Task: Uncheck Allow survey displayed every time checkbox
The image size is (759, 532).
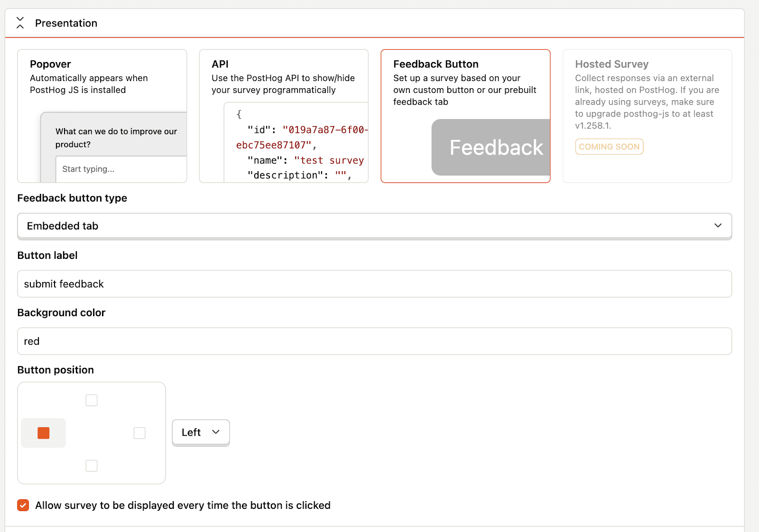Action: tap(23, 505)
